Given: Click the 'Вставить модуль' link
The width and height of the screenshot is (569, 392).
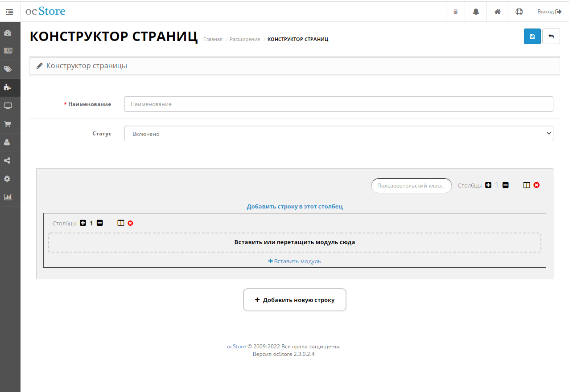Looking at the screenshot, I should 294,261.
